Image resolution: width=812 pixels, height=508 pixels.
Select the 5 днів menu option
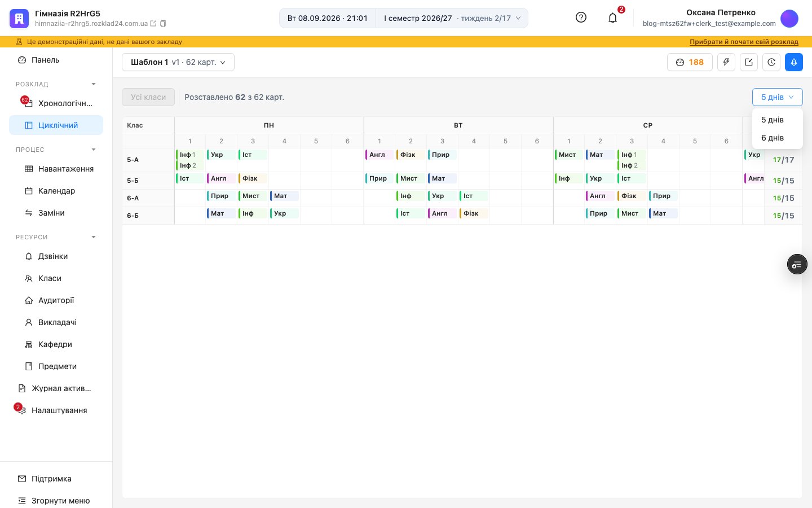point(777,120)
